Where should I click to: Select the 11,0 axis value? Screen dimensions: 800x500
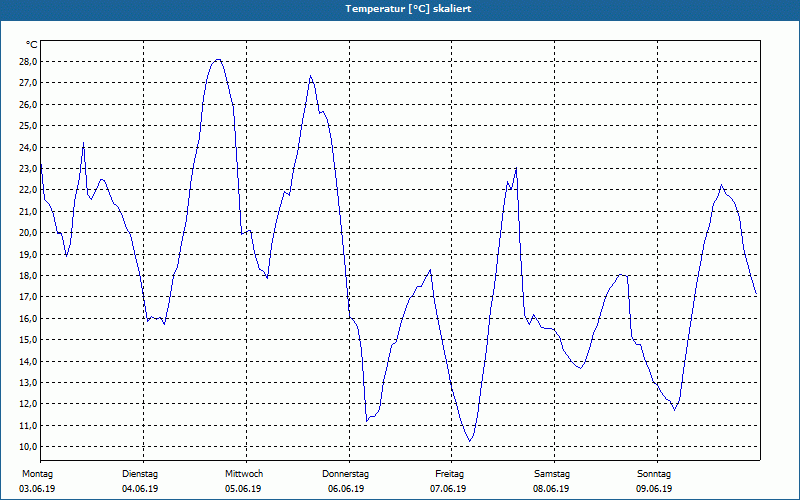pyautogui.click(x=29, y=426)
